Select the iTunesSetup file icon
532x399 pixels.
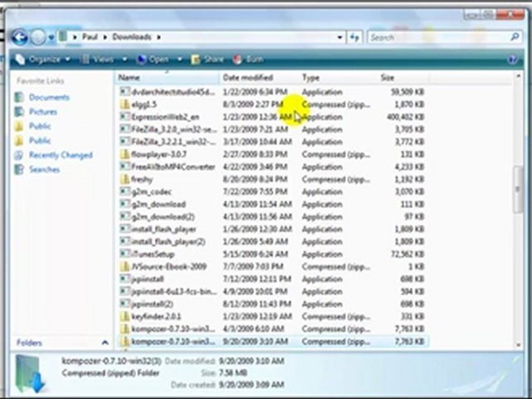point(125,254)
